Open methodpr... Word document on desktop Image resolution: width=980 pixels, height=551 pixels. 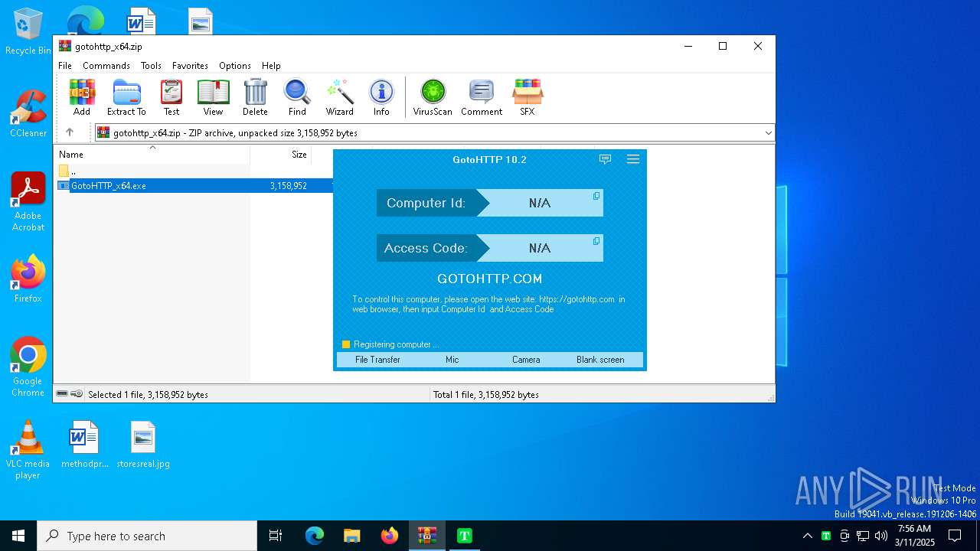[84, 445]
